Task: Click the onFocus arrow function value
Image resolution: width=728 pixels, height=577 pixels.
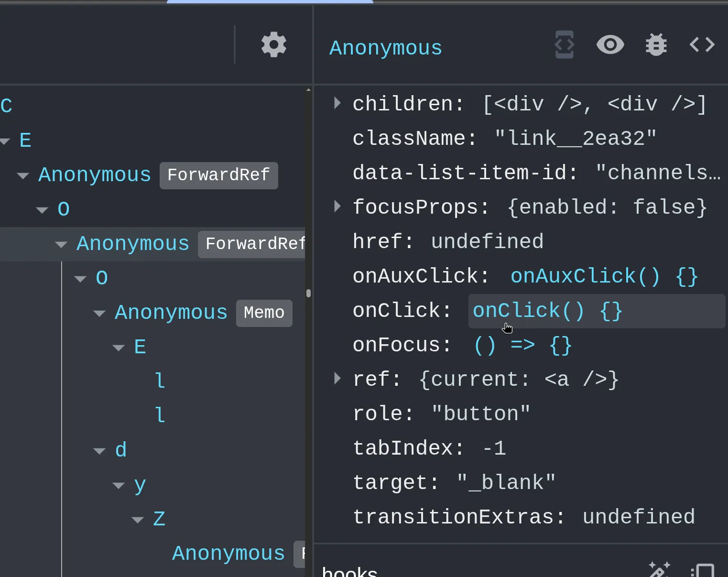Action: click(x=522, y=345)
